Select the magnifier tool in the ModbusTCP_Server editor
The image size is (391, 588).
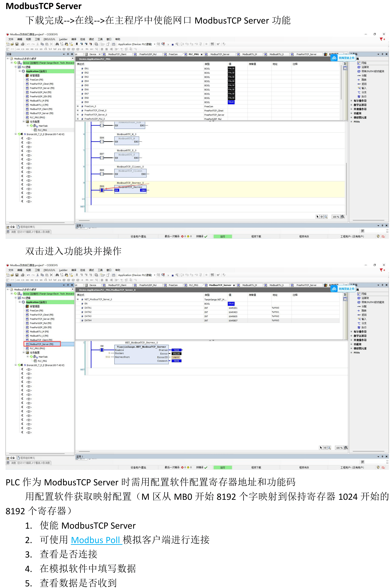[x=329, y=448]
